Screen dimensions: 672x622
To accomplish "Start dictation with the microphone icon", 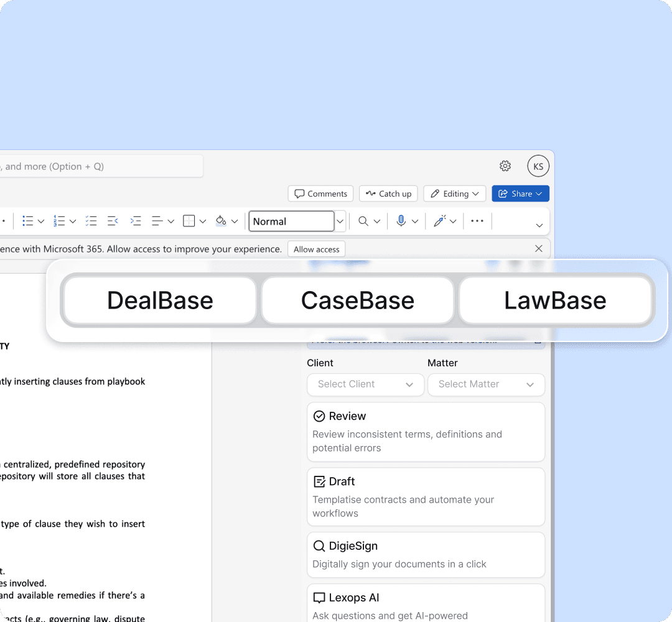I will click(x=401, y=221).
